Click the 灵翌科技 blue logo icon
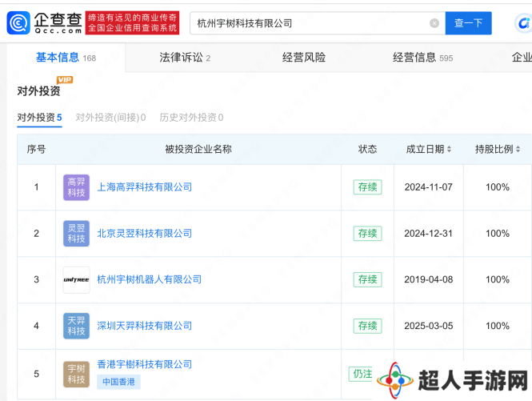The width and height of the screenshot is (532, 401). pyautogui.click(x=76, y=234)
